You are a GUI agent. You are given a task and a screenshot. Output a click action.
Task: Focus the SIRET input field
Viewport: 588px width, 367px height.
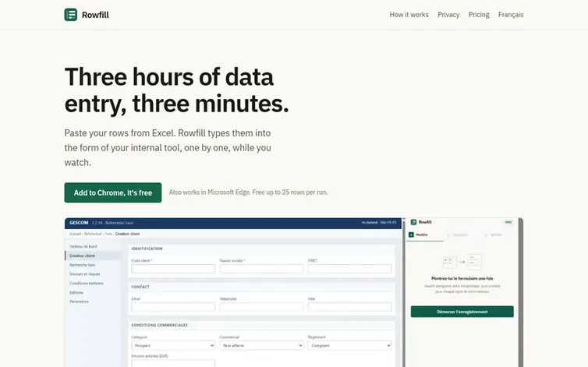349,269
